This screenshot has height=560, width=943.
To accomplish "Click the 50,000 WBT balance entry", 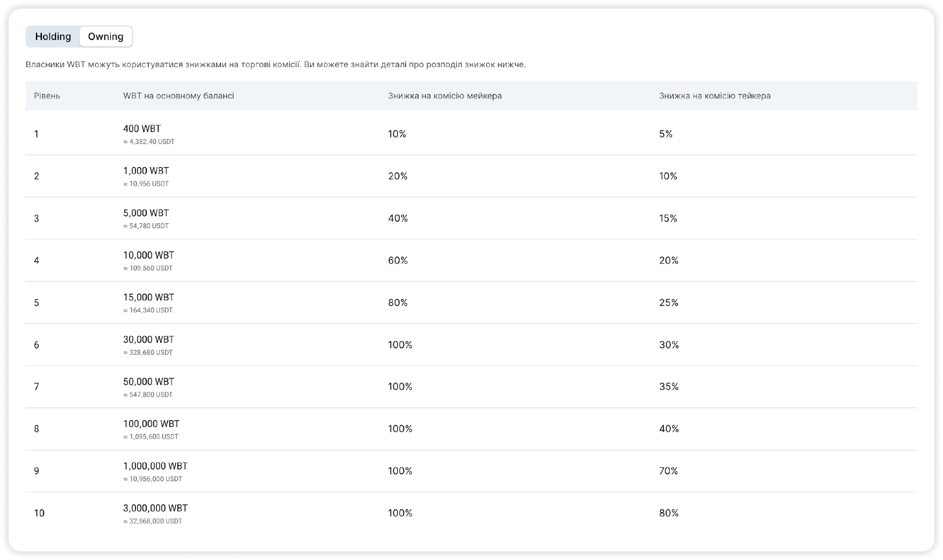I will (x=149, y=382).
